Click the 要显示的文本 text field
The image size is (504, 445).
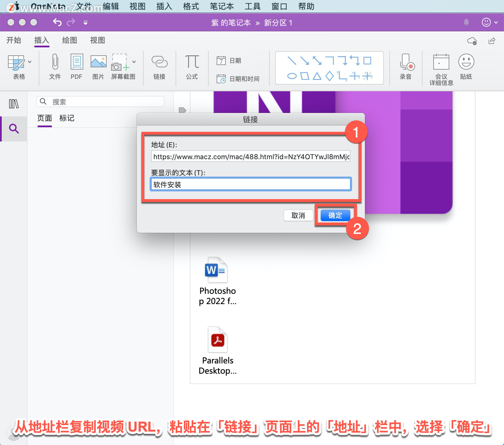(251, 184)
